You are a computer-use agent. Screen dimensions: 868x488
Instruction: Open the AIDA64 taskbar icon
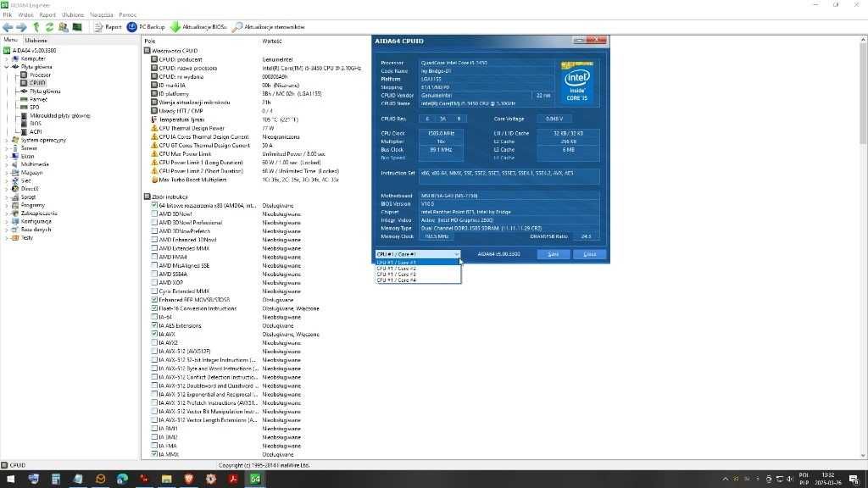click(x=255, y=479)
